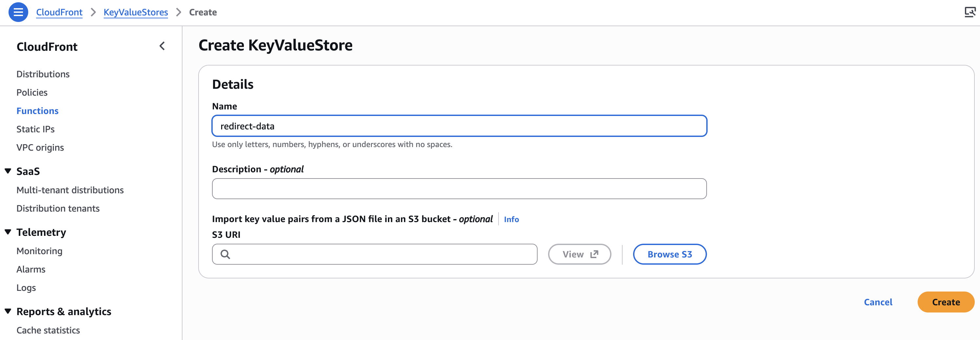This screenshot has height=340, width=980.
Task: Open Distributions in the sidebar
Action: 43,74
